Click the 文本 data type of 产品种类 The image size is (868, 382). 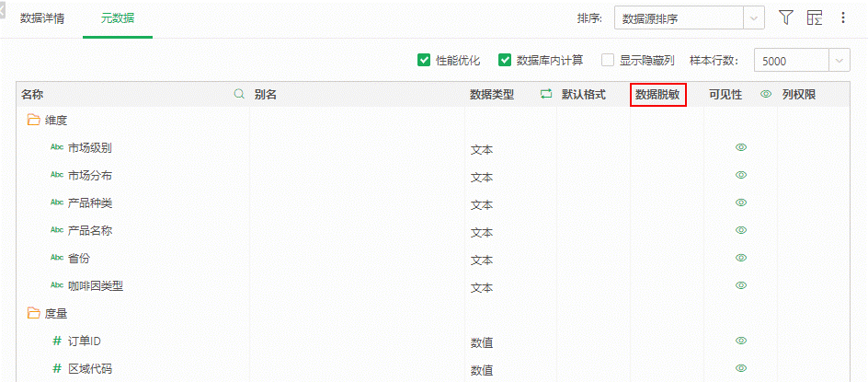click(x=482, y=204)
